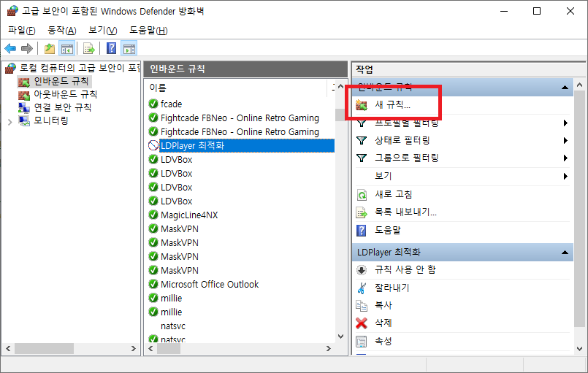The image size is (588, 373).
Task: Click rules list vertical scrollbar down arrow
Action: [x=340, y=337]
